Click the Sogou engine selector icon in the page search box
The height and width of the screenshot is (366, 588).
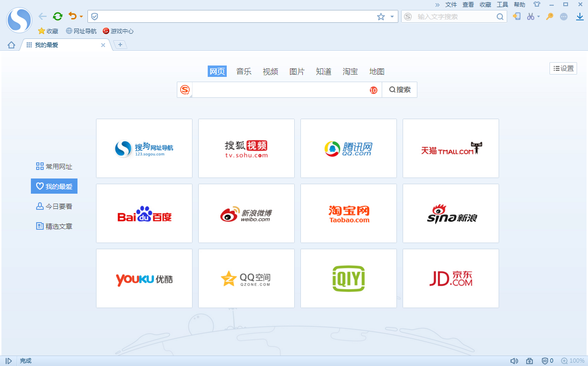tap(185, 90)
